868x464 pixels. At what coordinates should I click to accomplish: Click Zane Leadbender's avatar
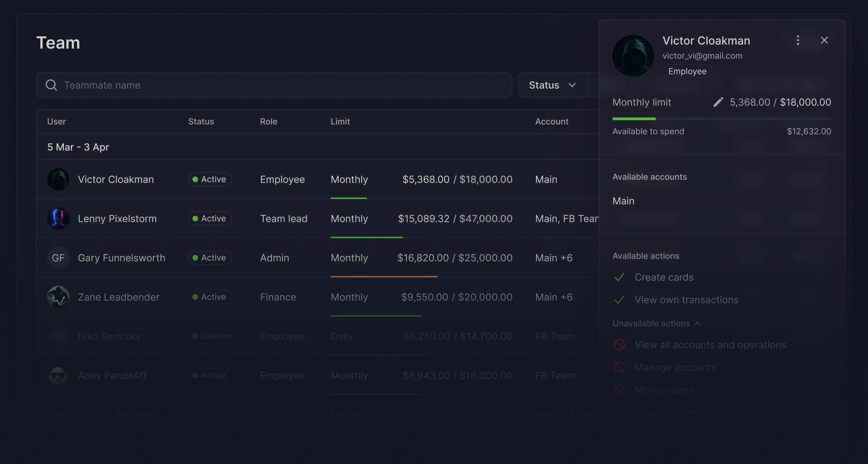point(58,297)
